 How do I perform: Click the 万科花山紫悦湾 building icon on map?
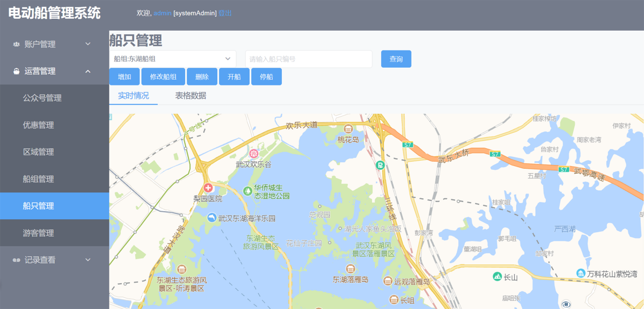click(x=580, y=274)
